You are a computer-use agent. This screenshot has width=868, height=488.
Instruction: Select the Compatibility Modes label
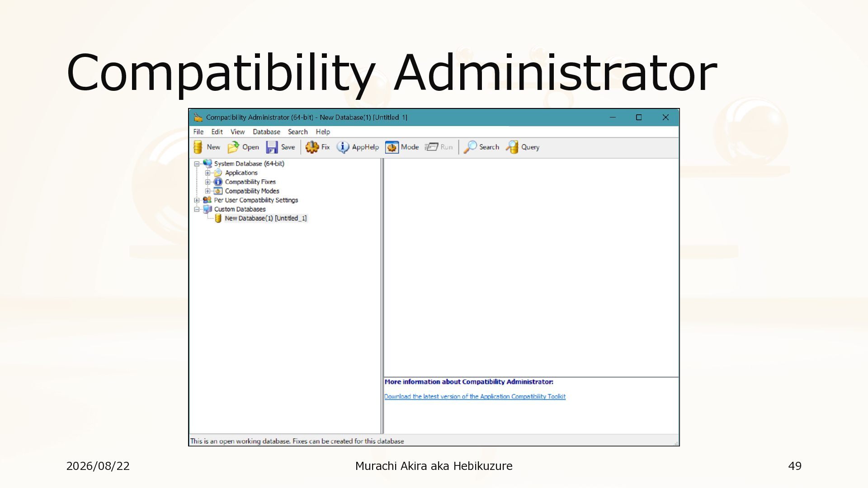coord(252,191)
